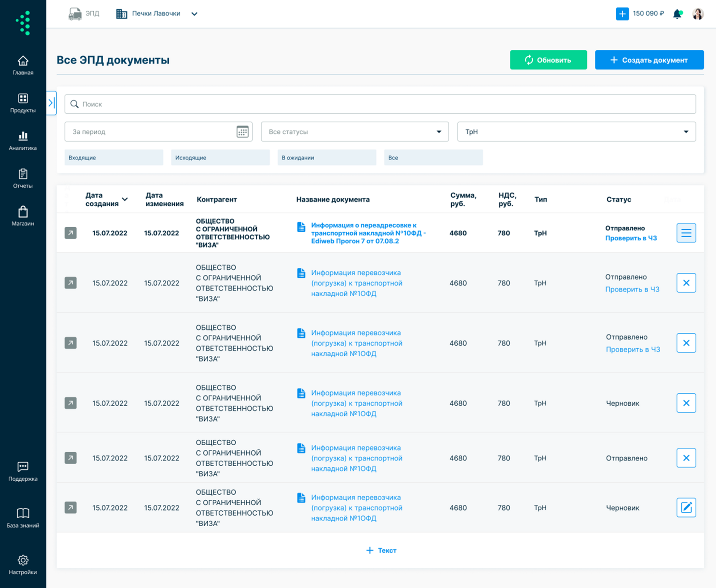
Task: Go to Аналитика in sidebar
Action: pyautogui.click(x=23, y=141)
